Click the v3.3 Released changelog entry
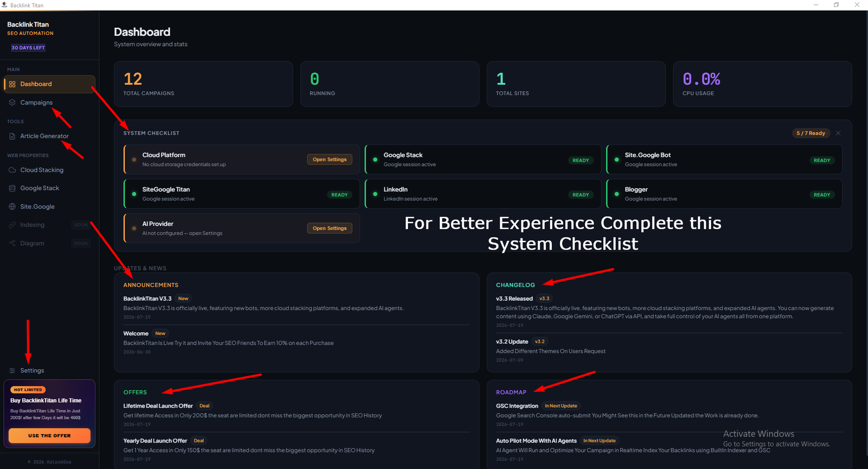Screen dimensions: 868x469 pyautogui.click(x=514, y=299)
